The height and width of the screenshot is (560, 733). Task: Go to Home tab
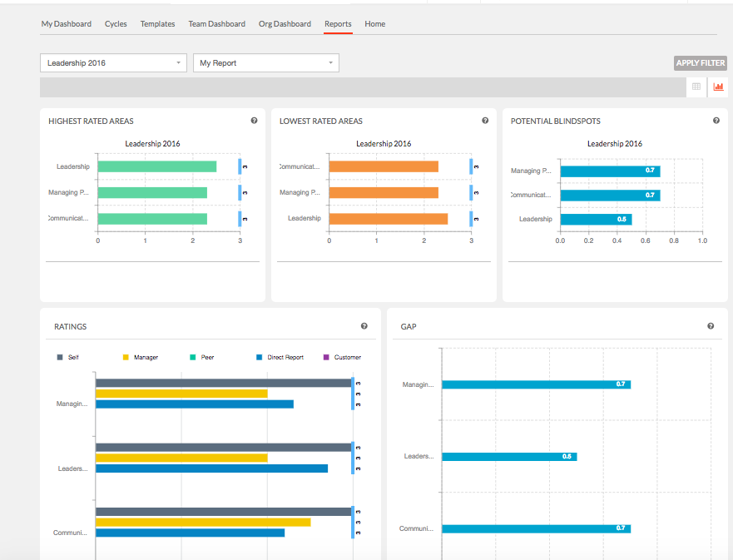[375, 24]
